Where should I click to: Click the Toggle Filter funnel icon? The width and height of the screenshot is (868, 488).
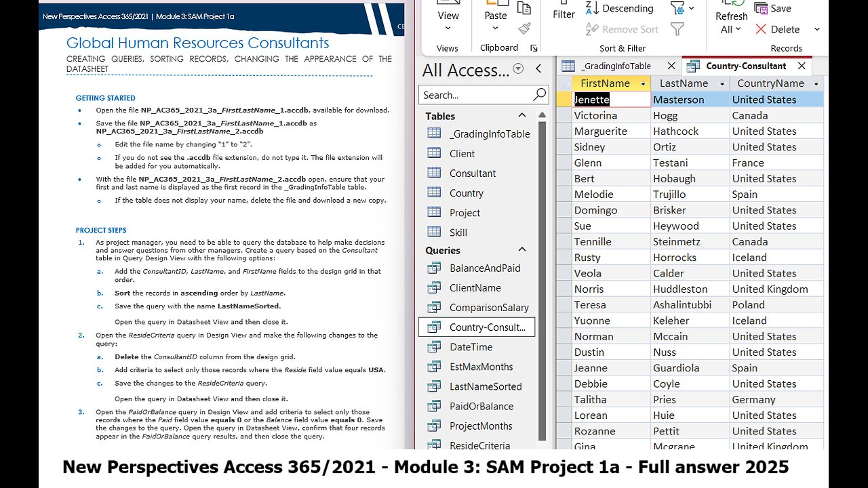pos(677,29)
